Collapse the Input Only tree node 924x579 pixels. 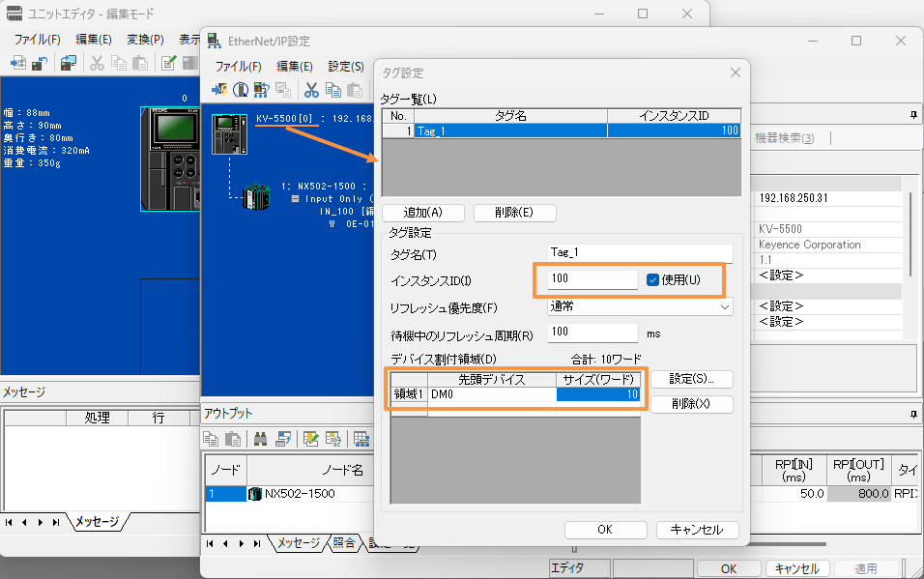coord(296,198)
